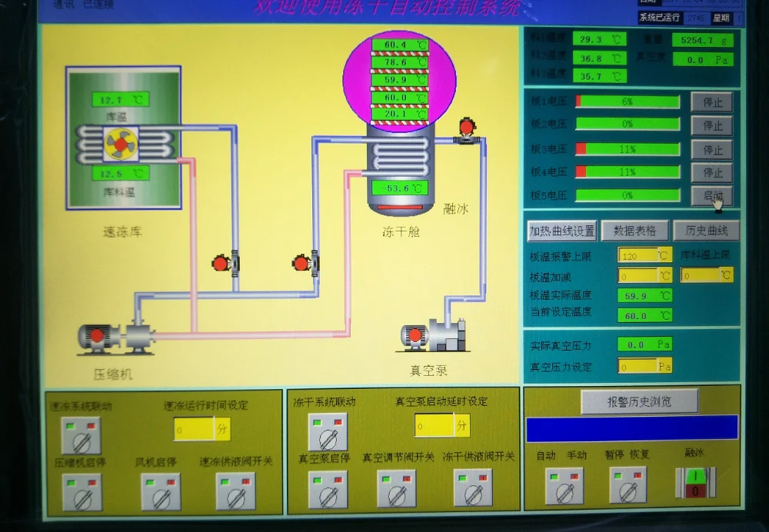This screenshot has height=532, width=769.
Task: Click the condenser coil inside freeze-dry chamber
Action: tap(401, 156)
